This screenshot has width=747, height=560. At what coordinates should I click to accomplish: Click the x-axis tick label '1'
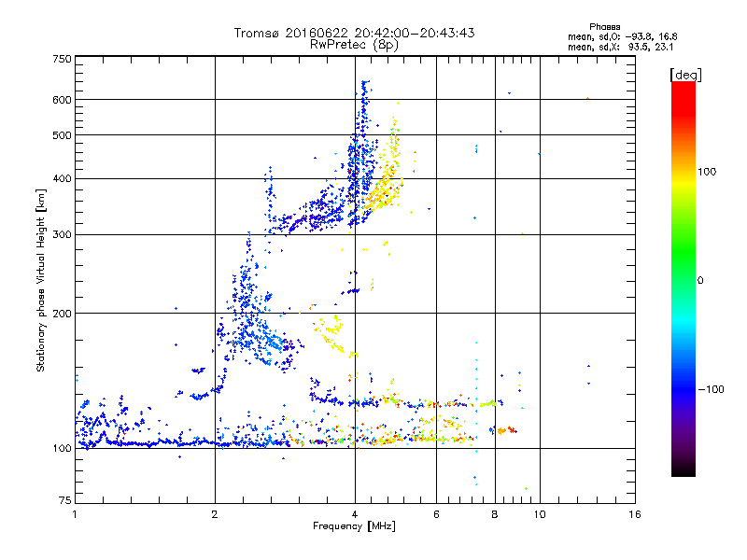75,514
